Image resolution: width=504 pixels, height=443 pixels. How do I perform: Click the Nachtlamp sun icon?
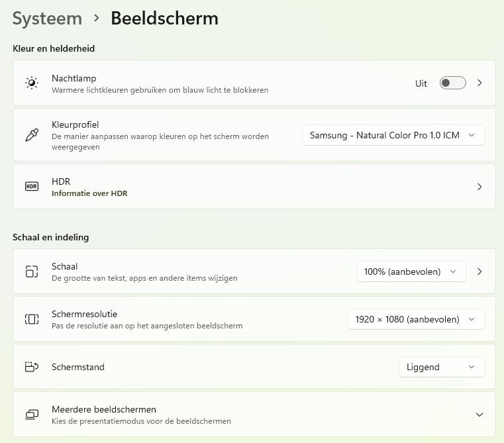pyautogui.click(x=32, y=83)
